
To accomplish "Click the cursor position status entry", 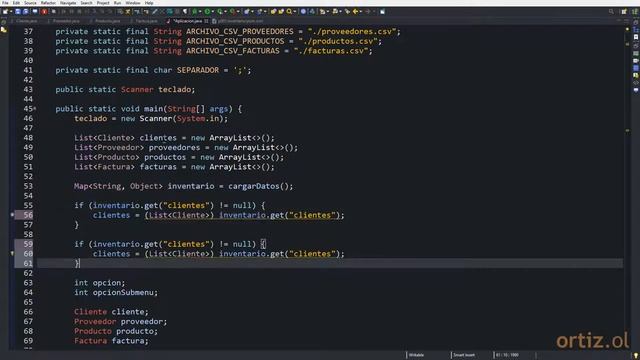I will [507, 355].
